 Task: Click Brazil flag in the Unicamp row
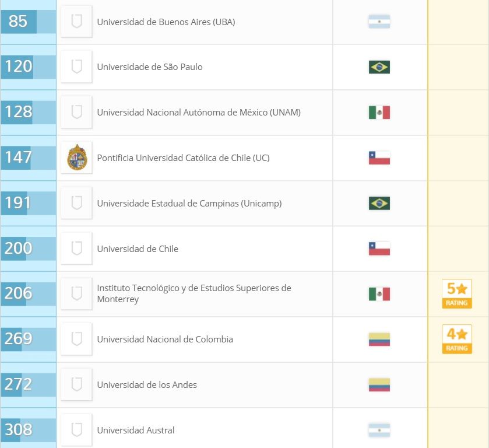coord(379,203)
